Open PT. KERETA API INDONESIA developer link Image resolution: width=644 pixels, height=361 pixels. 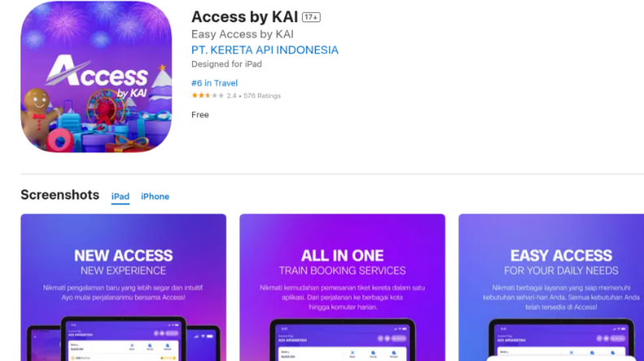(x=265, y=51)
